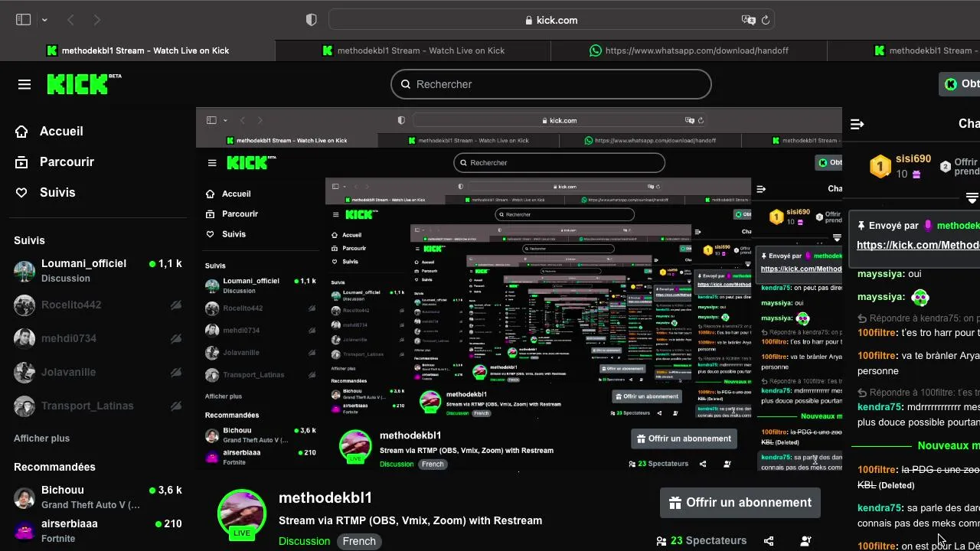
Task: Expand the gift leaderboard with down chevron
Action: [972, 197]
